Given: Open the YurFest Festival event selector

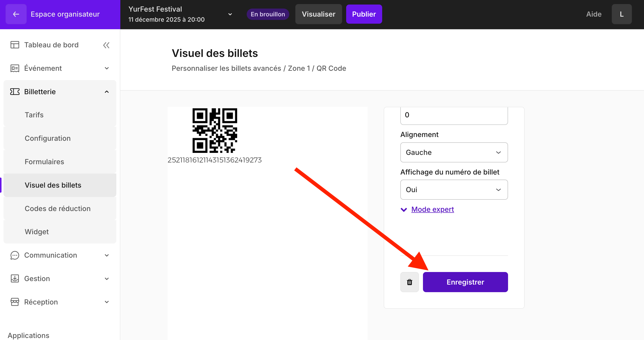Looking at the screenshot, I should [180, 14].
